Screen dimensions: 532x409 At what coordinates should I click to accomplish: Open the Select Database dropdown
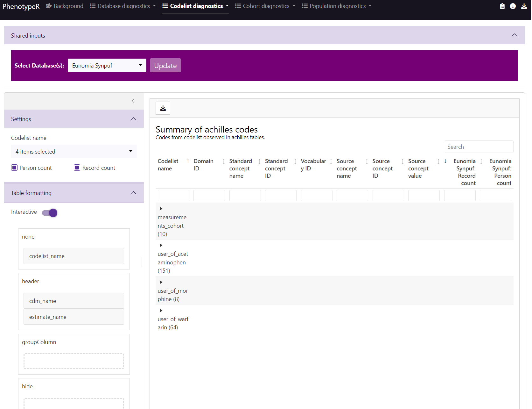(107, 66)
